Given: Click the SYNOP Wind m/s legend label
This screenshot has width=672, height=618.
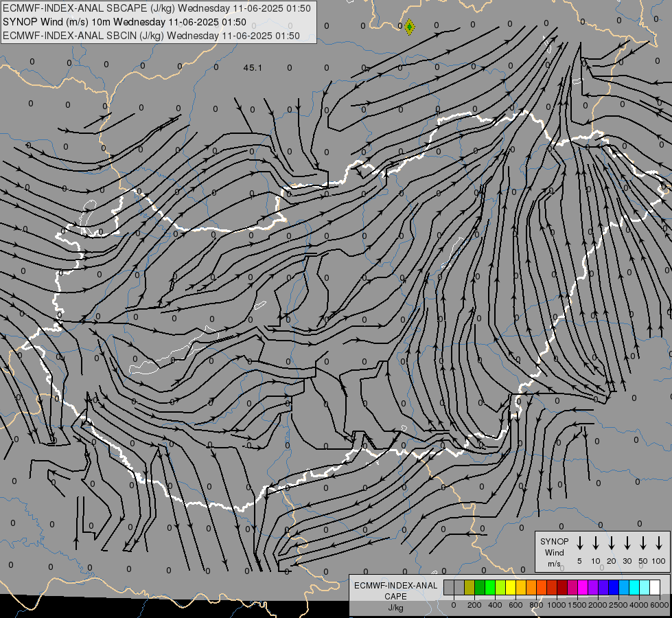Looking at the screenshot, I should pos(554,553).
